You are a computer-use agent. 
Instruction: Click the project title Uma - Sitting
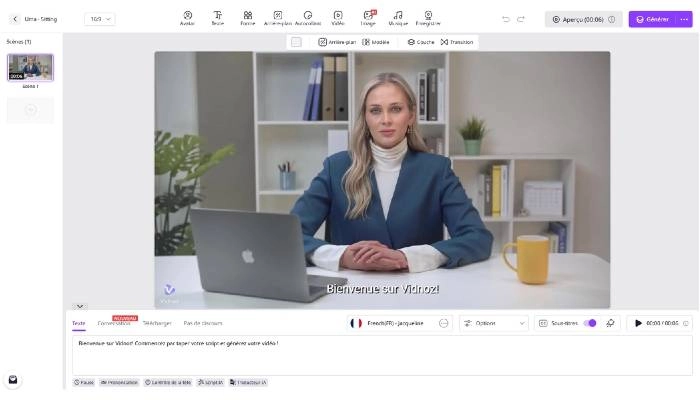pos(41,19)
